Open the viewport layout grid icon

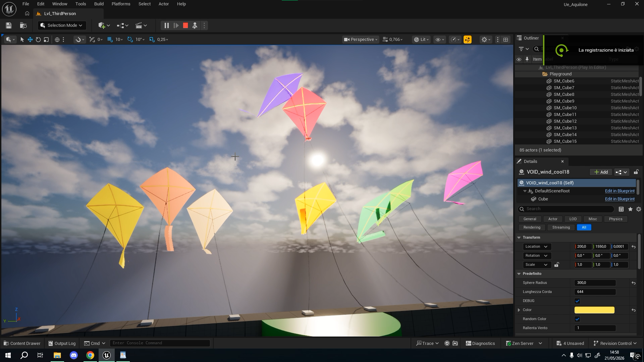tap(505, 40)
